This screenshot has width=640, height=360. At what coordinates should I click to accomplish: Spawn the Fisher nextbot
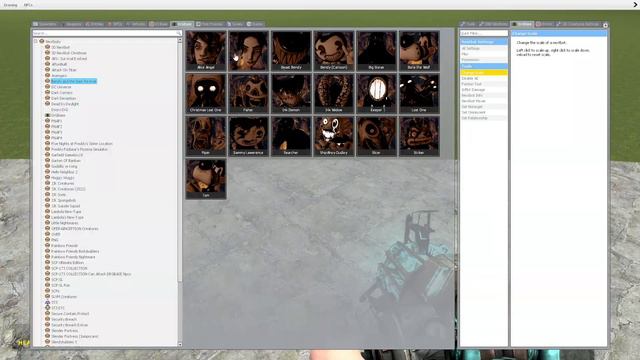[248, 93]
